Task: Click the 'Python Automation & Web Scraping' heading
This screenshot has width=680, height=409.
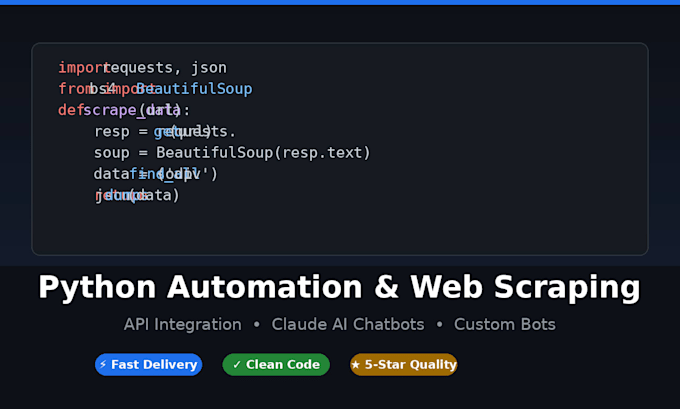Action: pos(340,287)
